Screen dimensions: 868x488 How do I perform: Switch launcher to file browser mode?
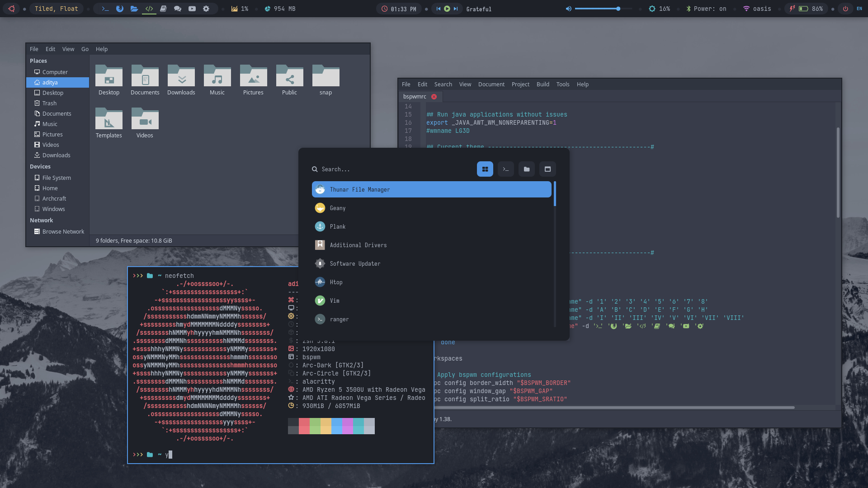point(526,169)
